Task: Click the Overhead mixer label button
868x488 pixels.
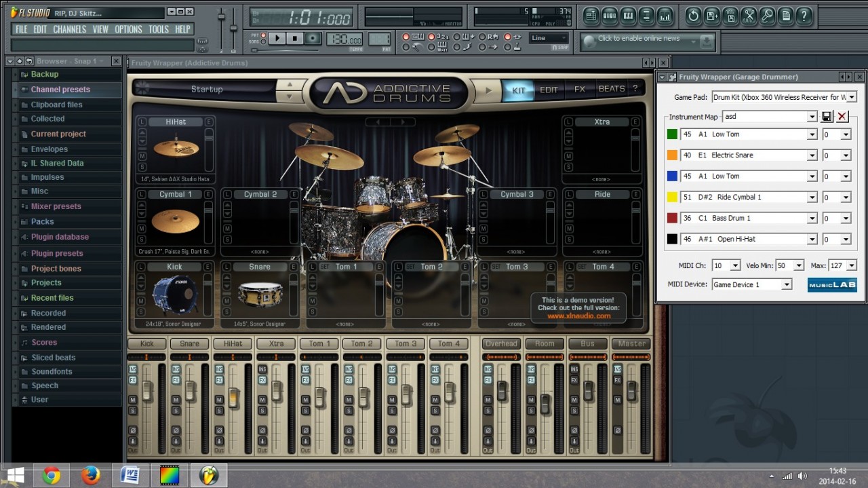Action: pos(501,343)
